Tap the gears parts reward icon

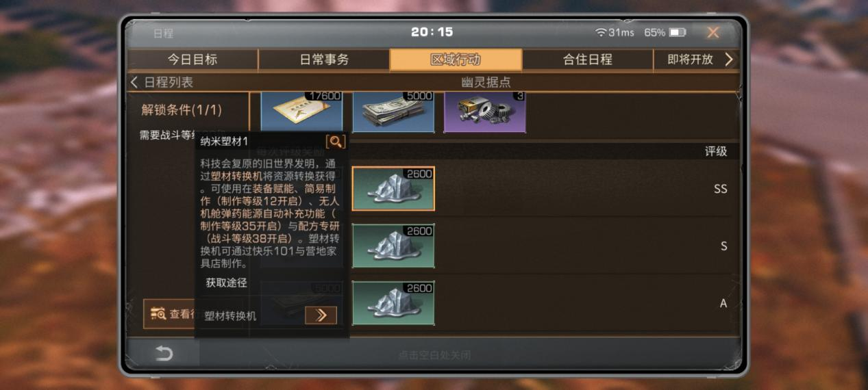point(485,112)
